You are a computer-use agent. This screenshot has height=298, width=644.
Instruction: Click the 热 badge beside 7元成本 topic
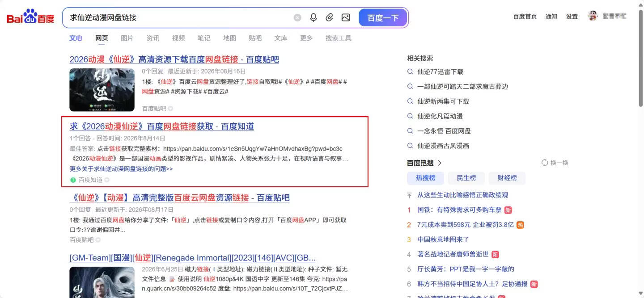(x=520, y=225)
